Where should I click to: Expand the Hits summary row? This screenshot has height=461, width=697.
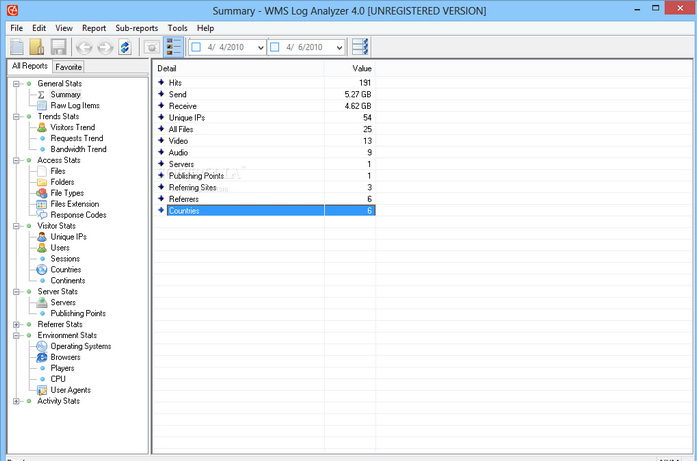[161, 82]
